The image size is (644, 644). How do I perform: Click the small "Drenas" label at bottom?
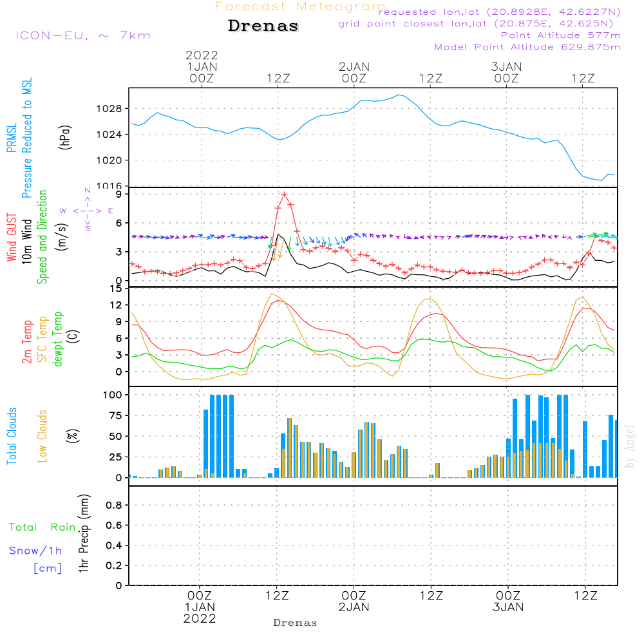[x=295, y=623]
